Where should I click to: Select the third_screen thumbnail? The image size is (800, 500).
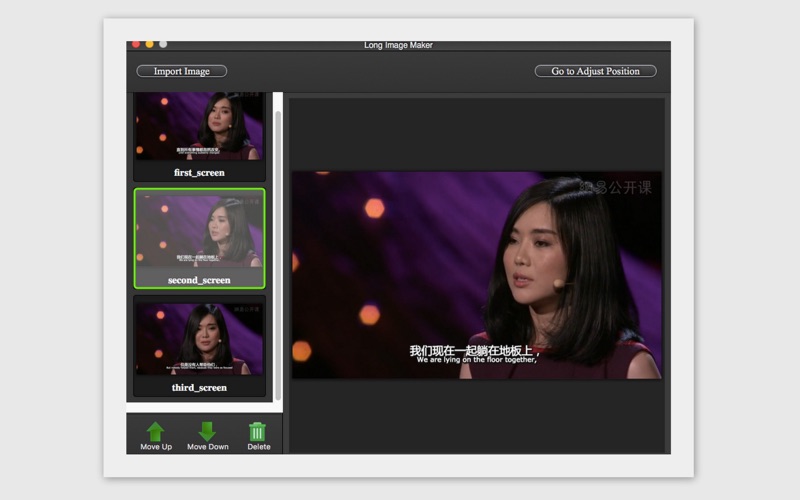click(199, 345)
